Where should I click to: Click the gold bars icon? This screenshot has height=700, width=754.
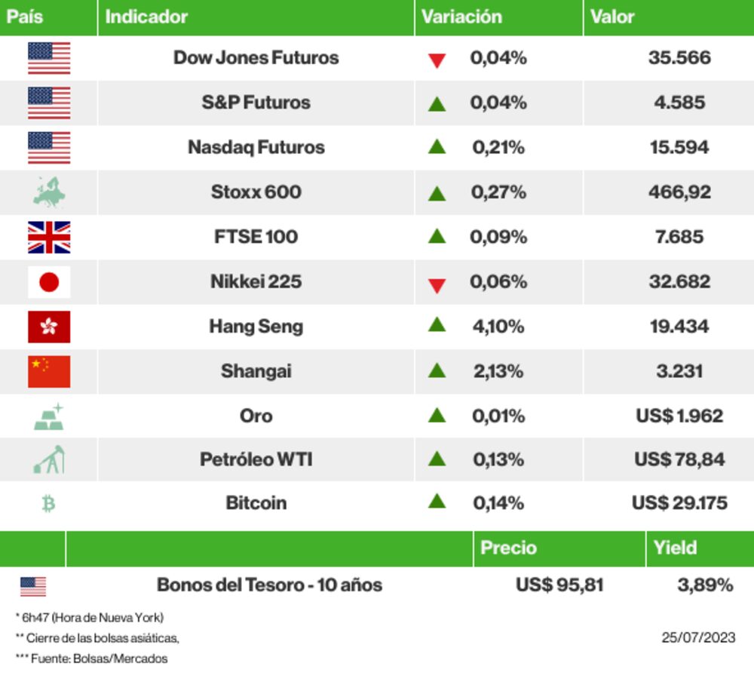tap(49, 416)
